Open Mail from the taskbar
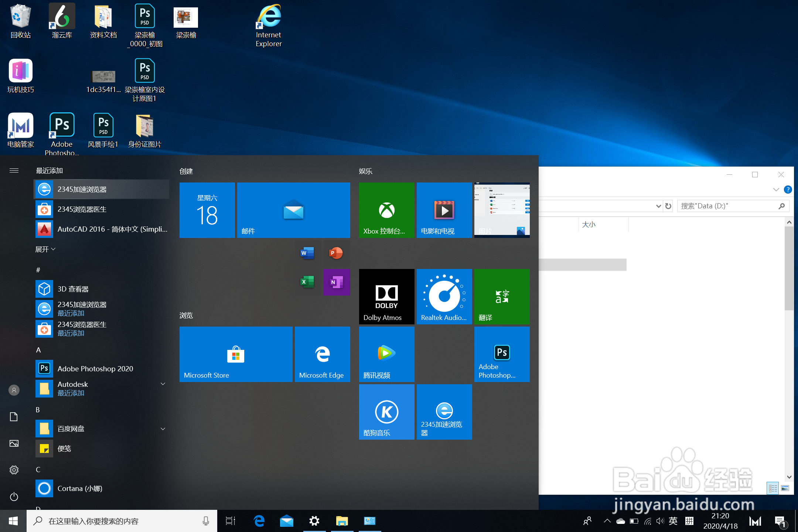798x532 pixels. pos(287,521)
